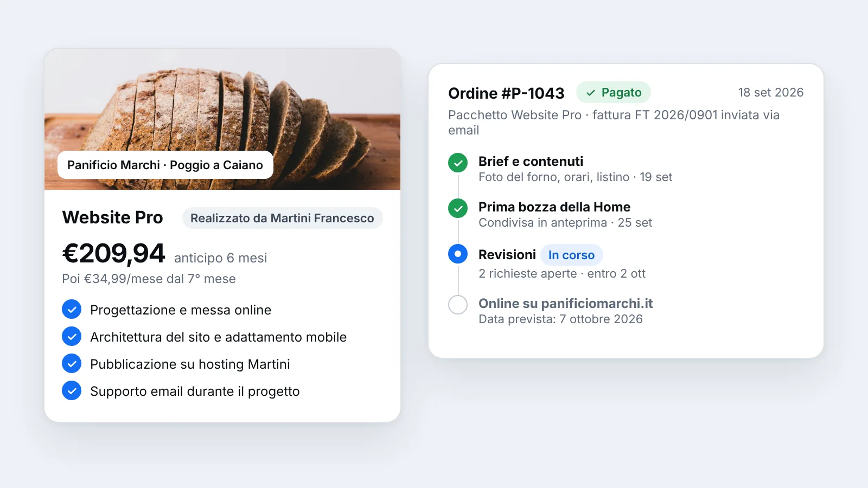This screenshot has height=488, width=868.
Task: Click the Brief e contenuti step title
Action: (x=531, y=162)
